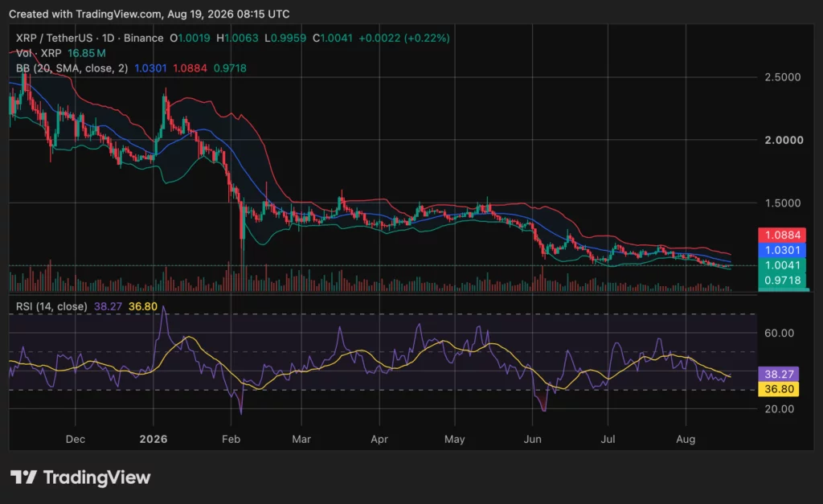
Task: Click the Vol · XRP indicator label
Action: coord(39,53)
